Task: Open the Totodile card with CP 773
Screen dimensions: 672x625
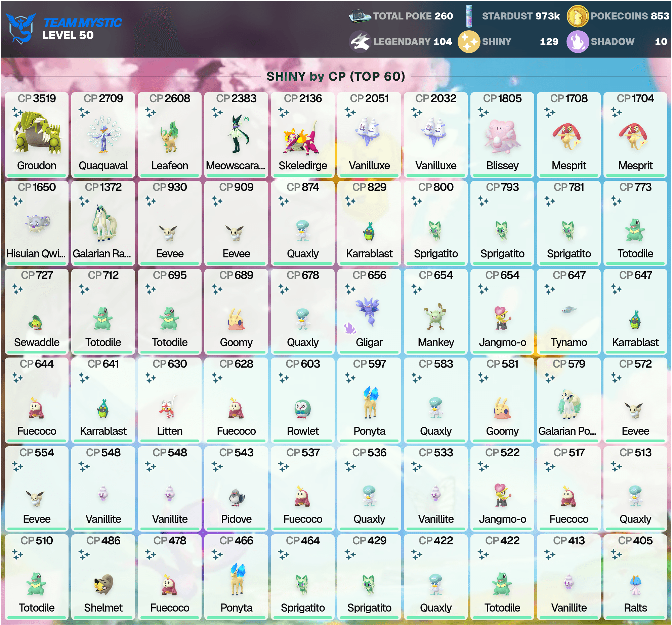Action: [x=635, y=223]
